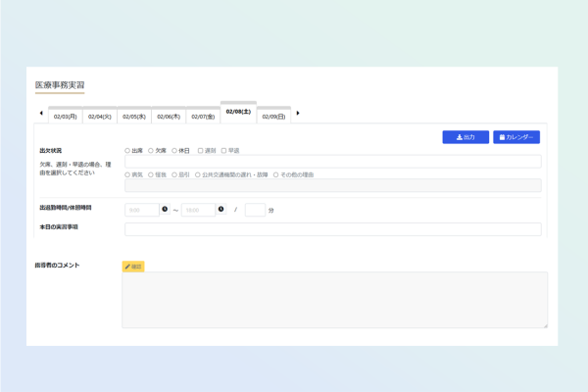This screenshot has height=392, width=588.
Task: Click the yellow pencil 確認 button
Action: [x=133, y=267]
